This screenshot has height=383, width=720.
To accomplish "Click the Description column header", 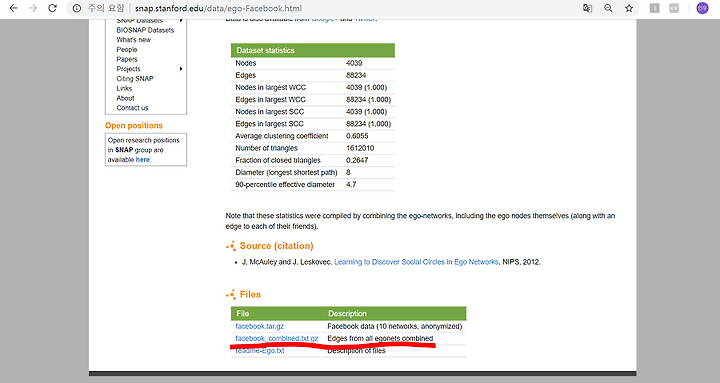I will tap(347, 313).
